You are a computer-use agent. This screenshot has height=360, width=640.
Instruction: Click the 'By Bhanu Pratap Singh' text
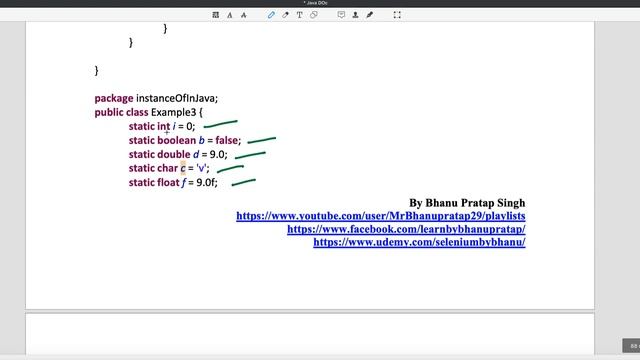(x=467, y=203)
